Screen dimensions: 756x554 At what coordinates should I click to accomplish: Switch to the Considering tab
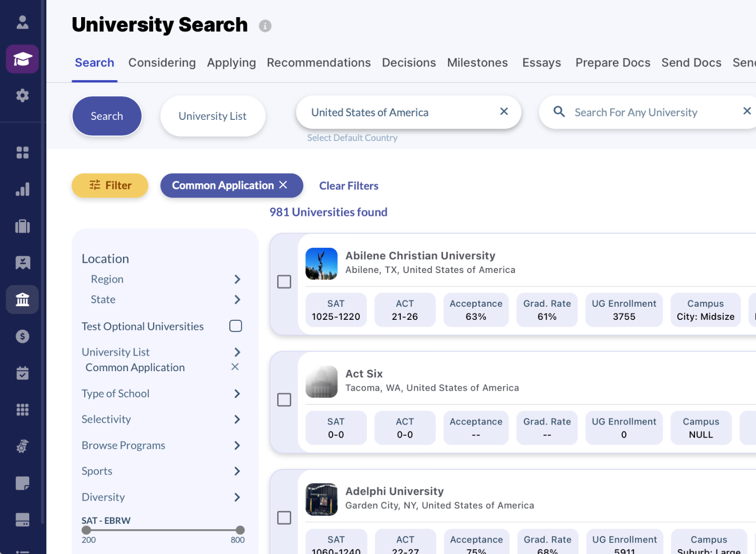click(162, 63)
